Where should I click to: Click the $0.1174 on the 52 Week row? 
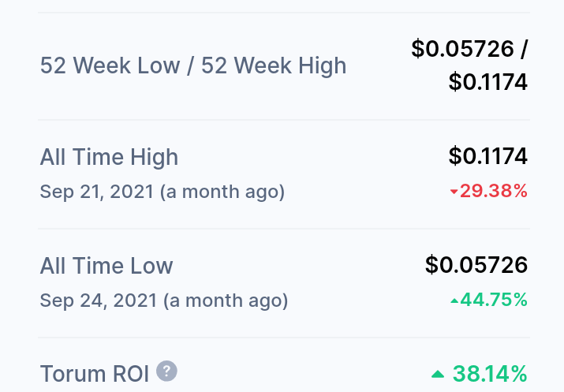[488, 82]
